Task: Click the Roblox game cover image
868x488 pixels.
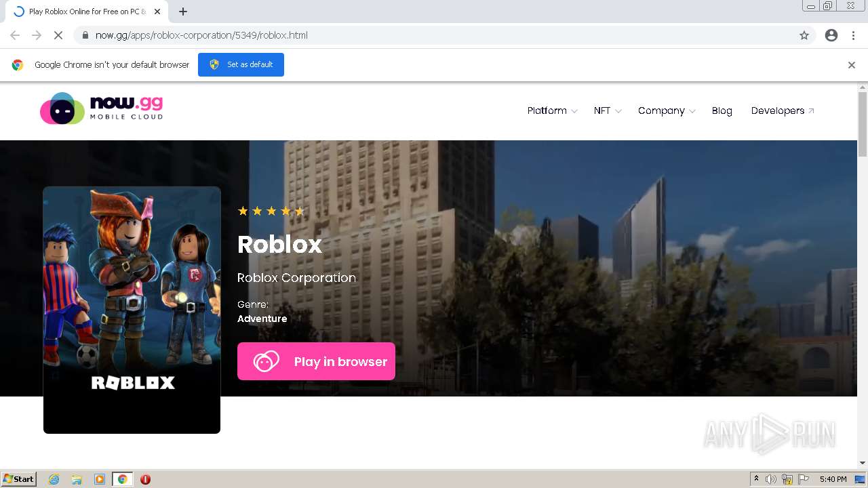Action: (132, 310)
